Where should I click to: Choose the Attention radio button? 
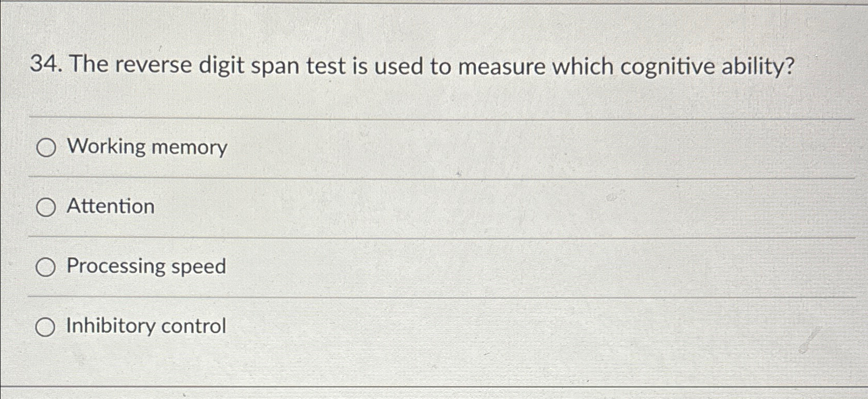click(46, 208)
